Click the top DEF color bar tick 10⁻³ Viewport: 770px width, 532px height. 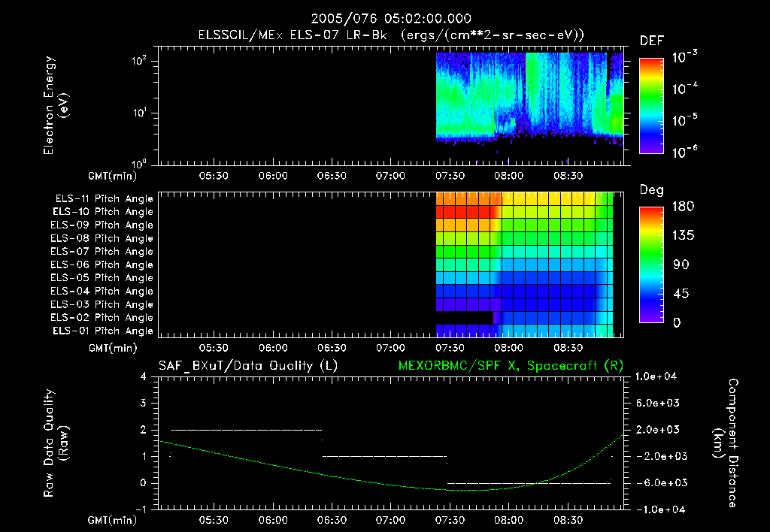(x=685, y=57)
